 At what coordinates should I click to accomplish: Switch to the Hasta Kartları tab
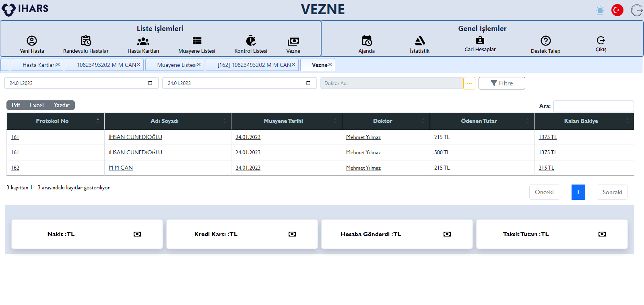coord(39,65)
